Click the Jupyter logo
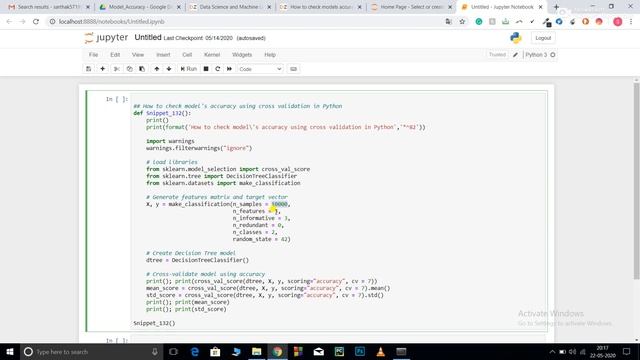Screen dimensions: 640x360 point(107,38)
